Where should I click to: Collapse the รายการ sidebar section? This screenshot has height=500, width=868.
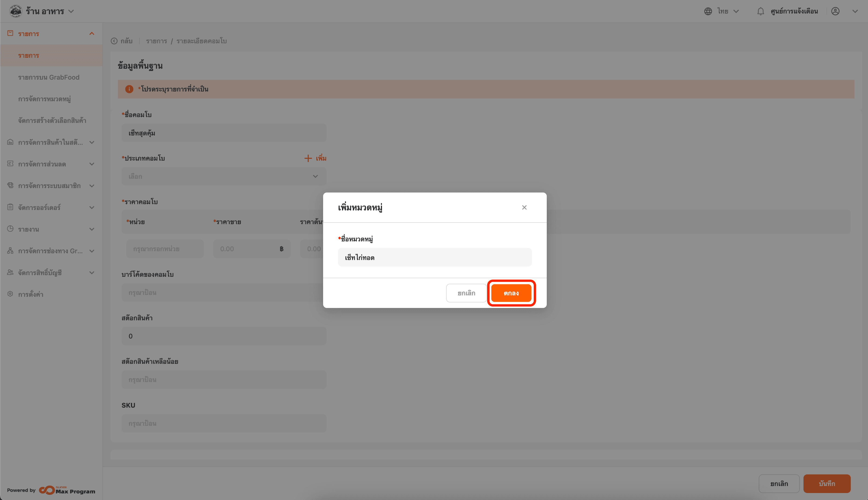click(92, 33)
